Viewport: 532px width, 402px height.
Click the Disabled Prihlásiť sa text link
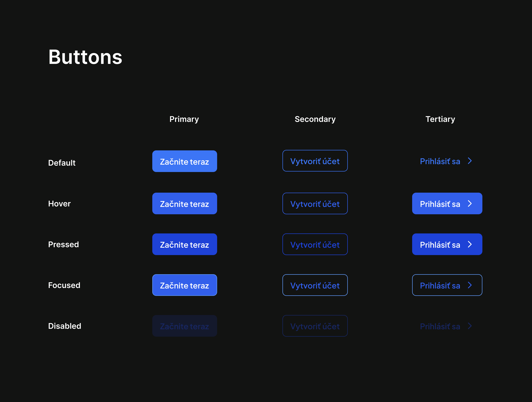[440, 326]
